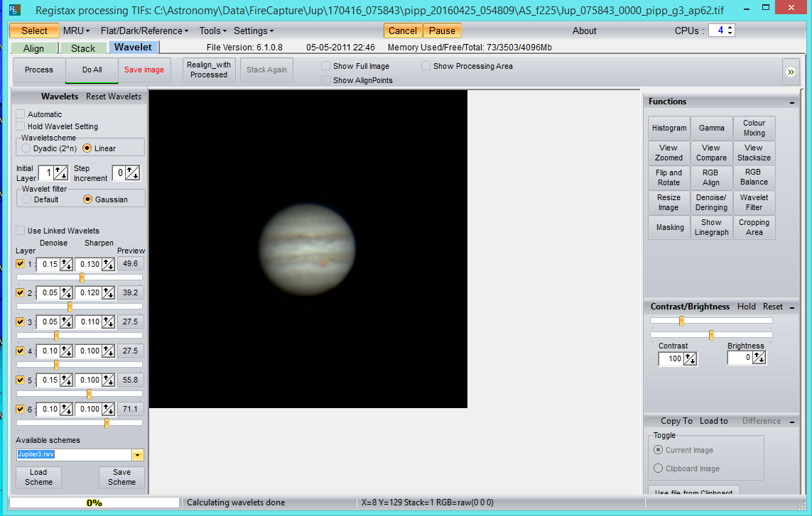Click the Registax app icon in title bar

tap(15, 10)
